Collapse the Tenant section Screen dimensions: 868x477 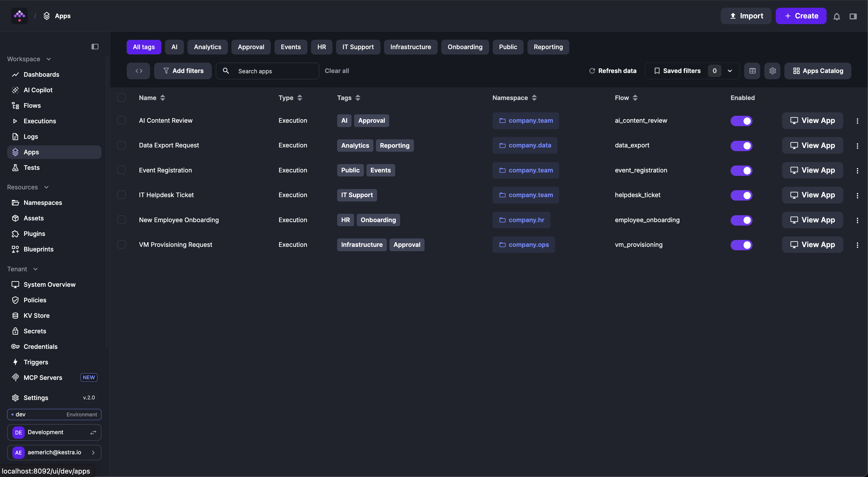tap(22, 269)
